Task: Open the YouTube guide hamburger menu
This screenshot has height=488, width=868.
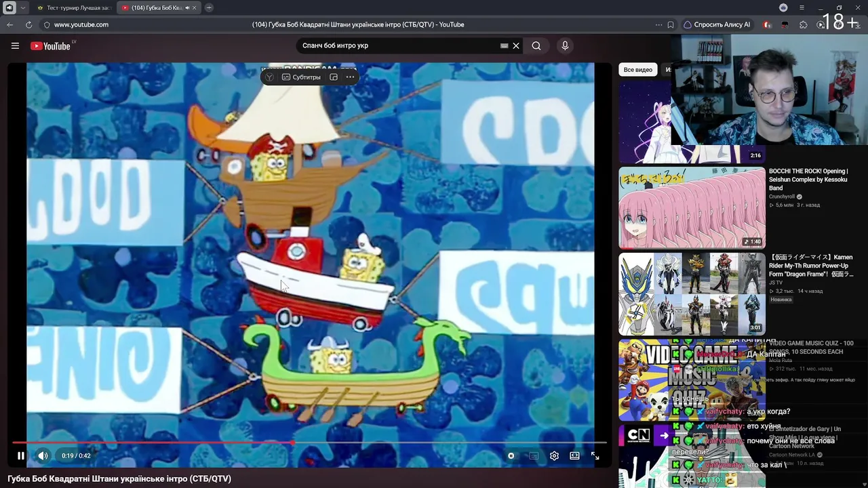Action: [x=15, y=45]
